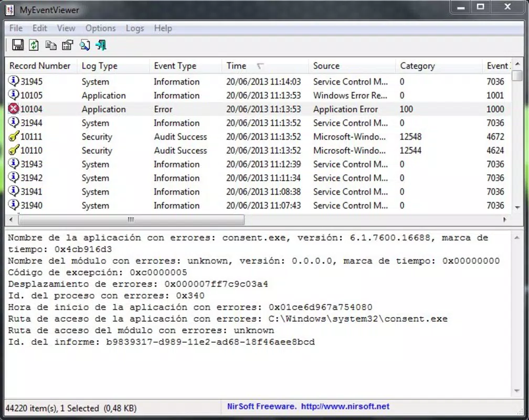
Task: Open the View menu
Action: click(x=66, y=28)
